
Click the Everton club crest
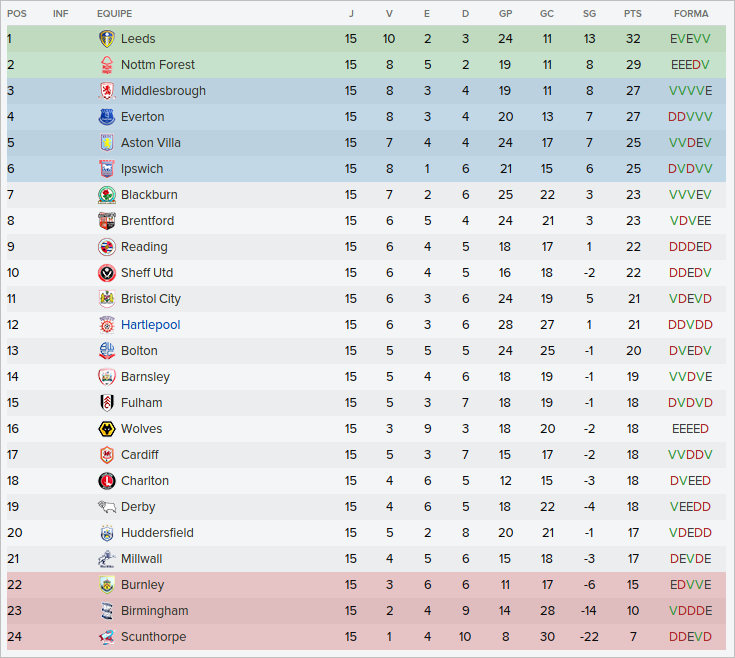pyautogui.click(x=107, y=117)
